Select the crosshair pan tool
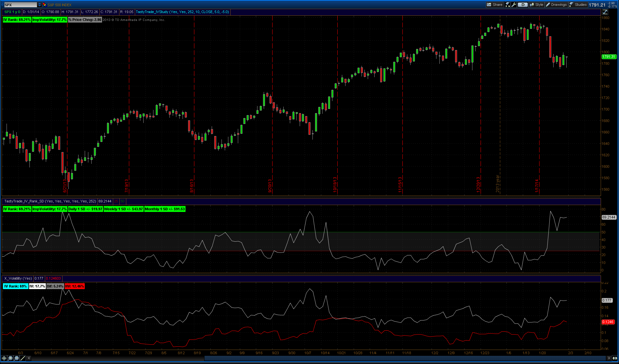The width and height of the screenshot is (619, 364). [4, 358]
